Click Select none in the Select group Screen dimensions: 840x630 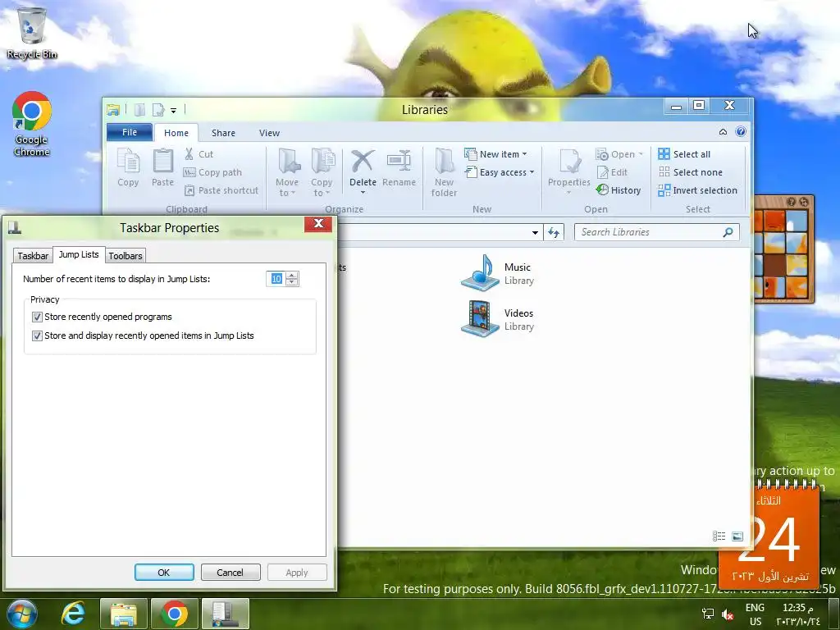[690, 172]
